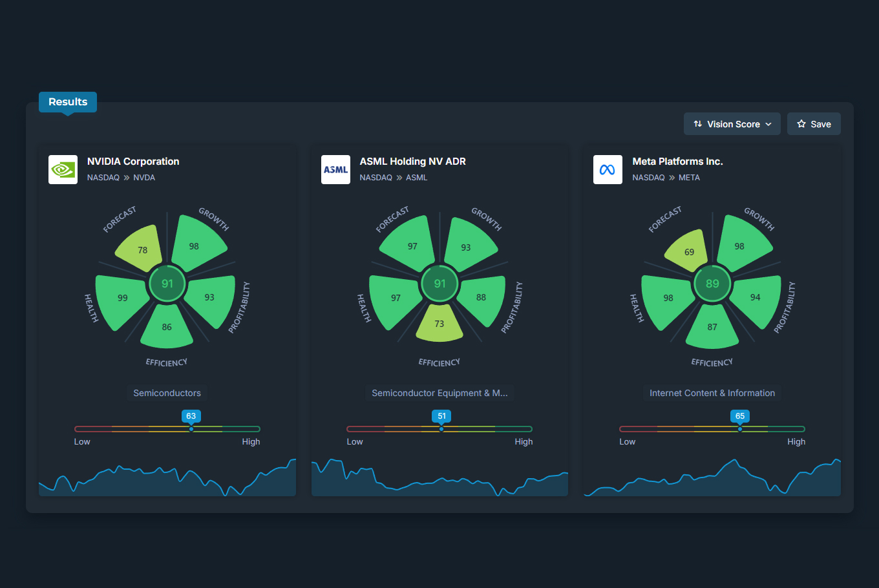Click the ASML ticker symbol
Screen dimensions: 879x588
click(416, 178)
